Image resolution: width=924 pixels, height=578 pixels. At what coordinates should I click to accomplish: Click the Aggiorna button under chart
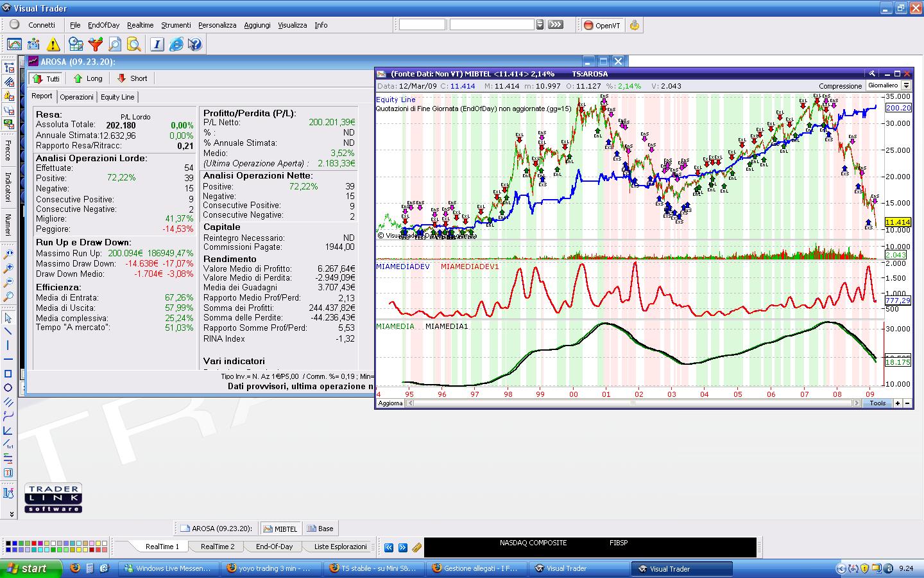(x=390, y=403)
